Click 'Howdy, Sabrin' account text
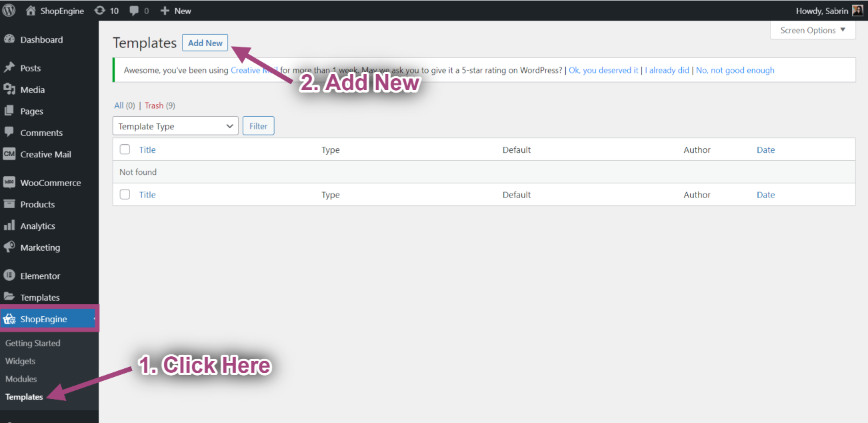This screenshot has height=423, width=868. [822, 11]
